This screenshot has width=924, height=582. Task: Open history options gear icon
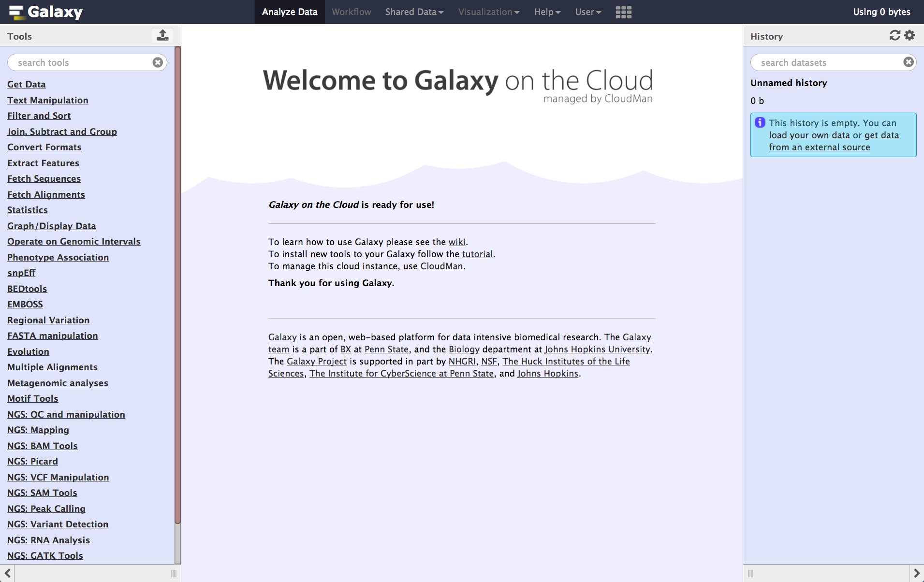[x=909, y=35]
